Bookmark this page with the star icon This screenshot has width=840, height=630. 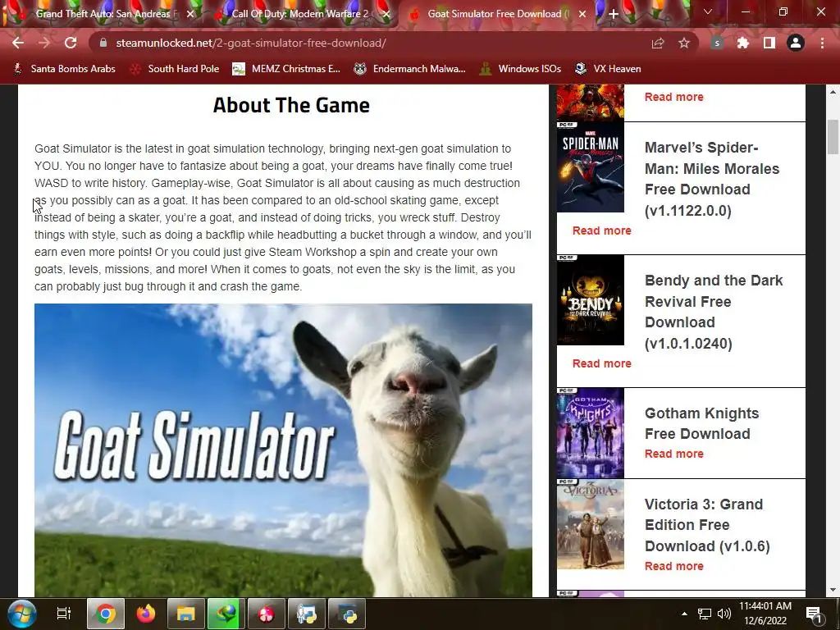[x=684, y=43]
